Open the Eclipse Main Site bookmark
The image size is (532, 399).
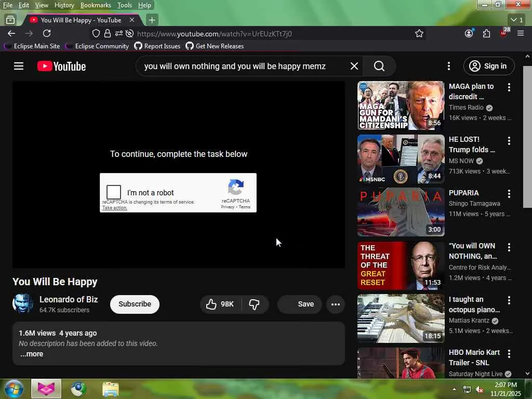pos(32,46)
